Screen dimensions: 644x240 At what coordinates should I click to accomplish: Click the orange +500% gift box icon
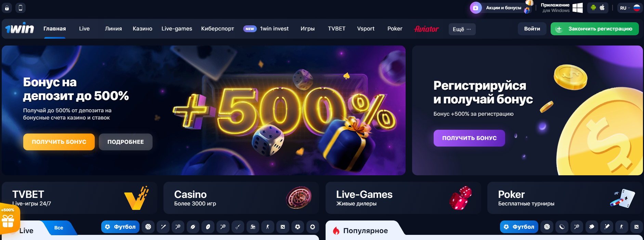pyautogui.click(x=9, y=218)
